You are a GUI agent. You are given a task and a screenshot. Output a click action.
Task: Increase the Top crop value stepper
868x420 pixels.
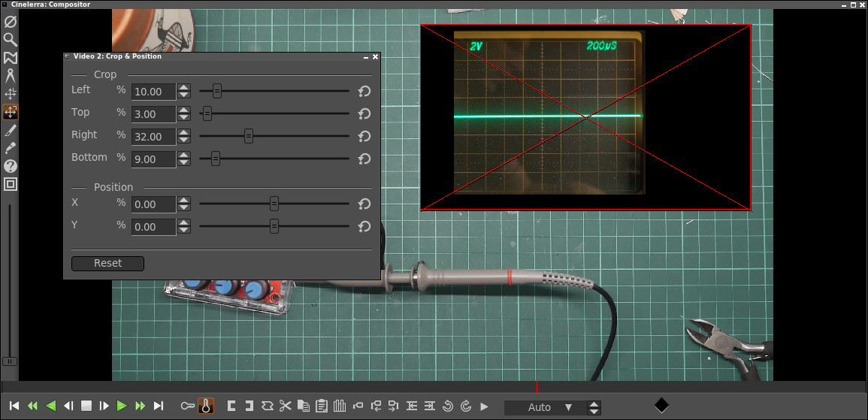tap(184, 110)
